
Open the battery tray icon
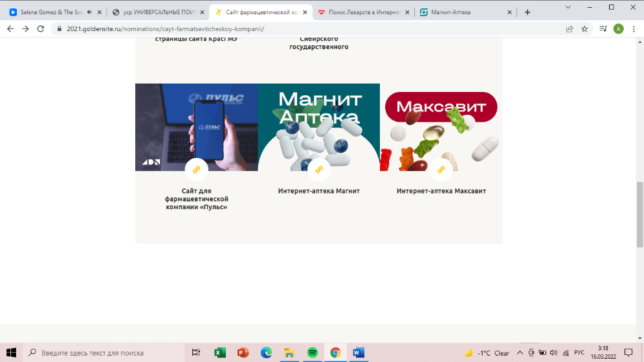542,352
